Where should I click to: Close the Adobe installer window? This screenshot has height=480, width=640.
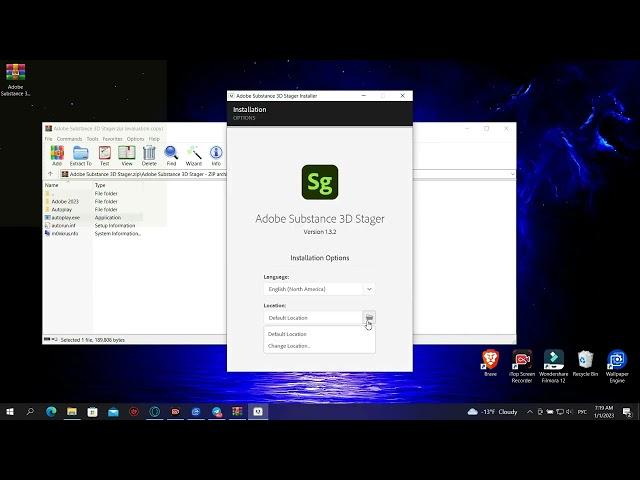tap(403, 96)
